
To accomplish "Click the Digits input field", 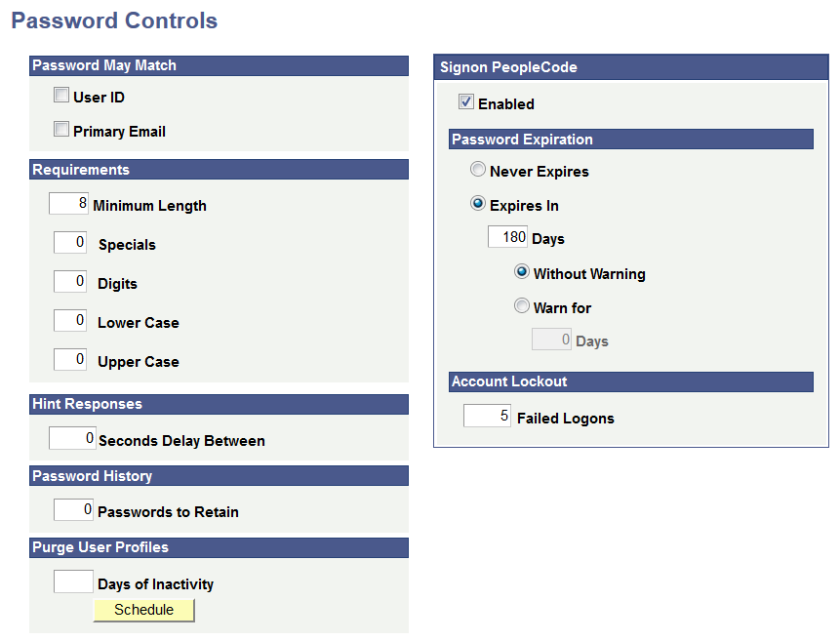I will tap(69, 281).
